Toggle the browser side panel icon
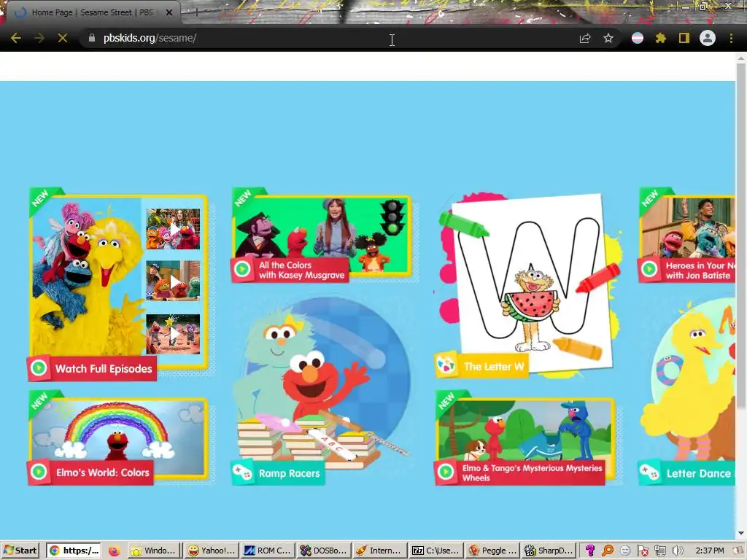 click(x=684, y=38)
